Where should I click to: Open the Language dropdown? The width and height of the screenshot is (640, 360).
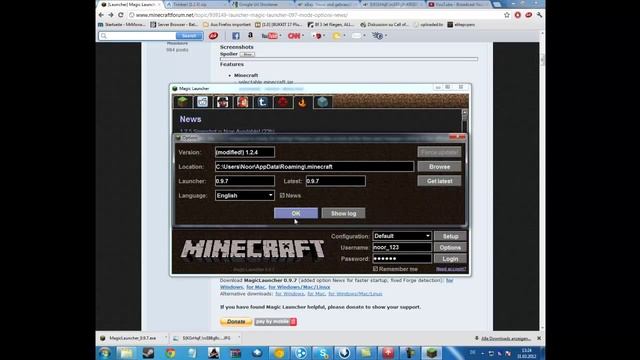coord(244,196)
